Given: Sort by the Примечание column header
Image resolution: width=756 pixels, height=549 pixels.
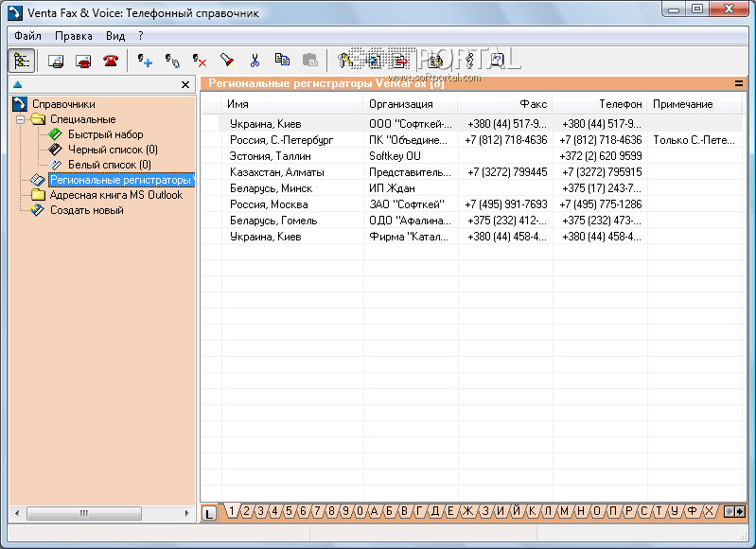Looking at the screenshot, I should (x=694, y=104).
